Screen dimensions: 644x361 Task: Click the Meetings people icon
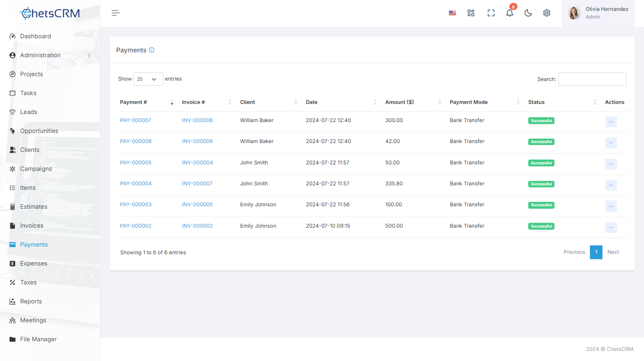[13, 320]
